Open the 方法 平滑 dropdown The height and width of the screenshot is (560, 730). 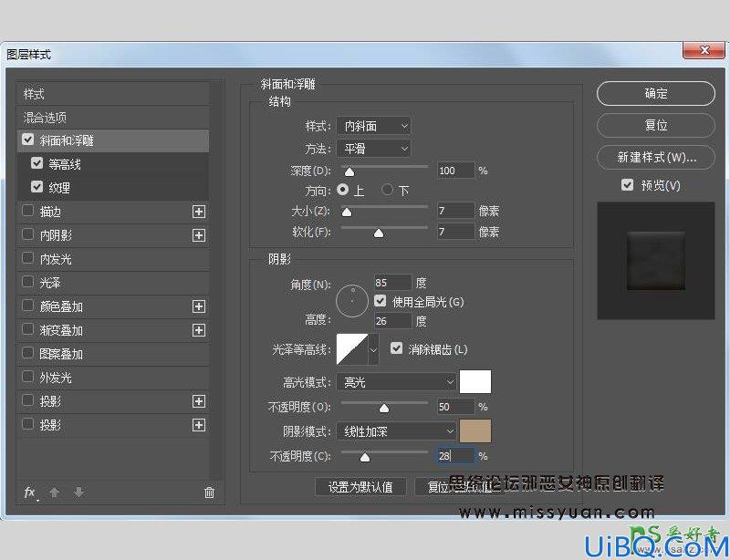(x=373, y=149)
